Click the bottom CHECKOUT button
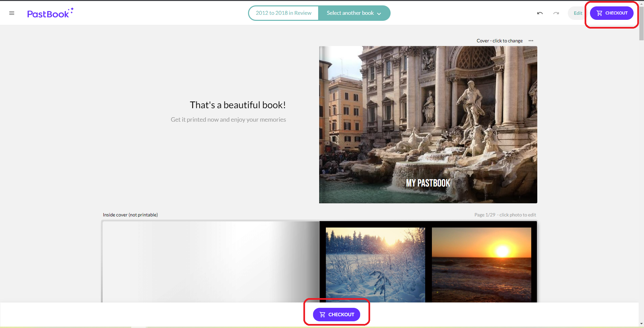 [337, 315]
